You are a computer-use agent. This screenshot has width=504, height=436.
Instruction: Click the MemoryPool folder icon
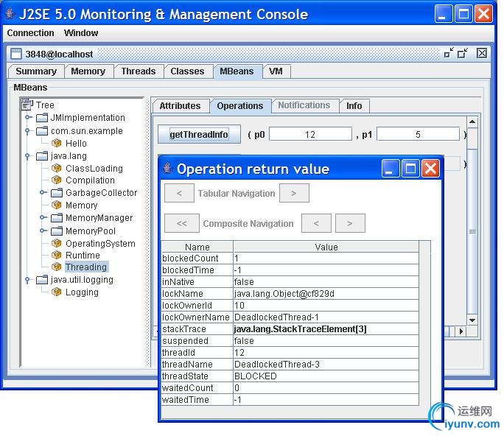coord(57,231)
